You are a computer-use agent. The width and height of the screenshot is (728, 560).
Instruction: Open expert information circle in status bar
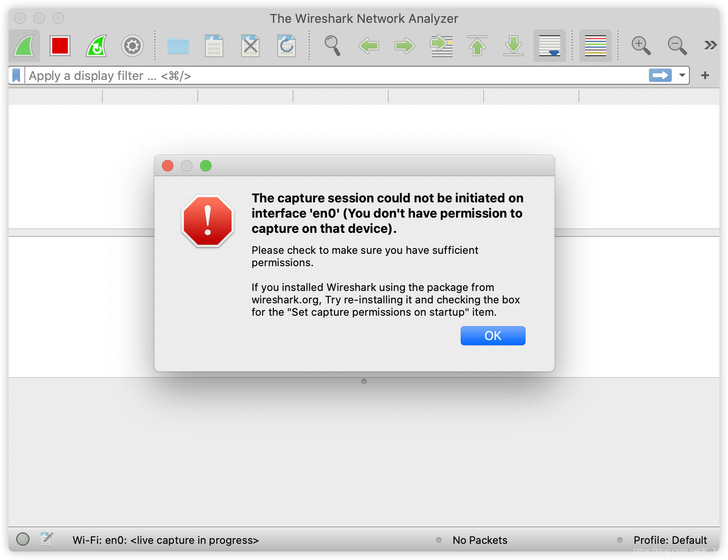23,539
